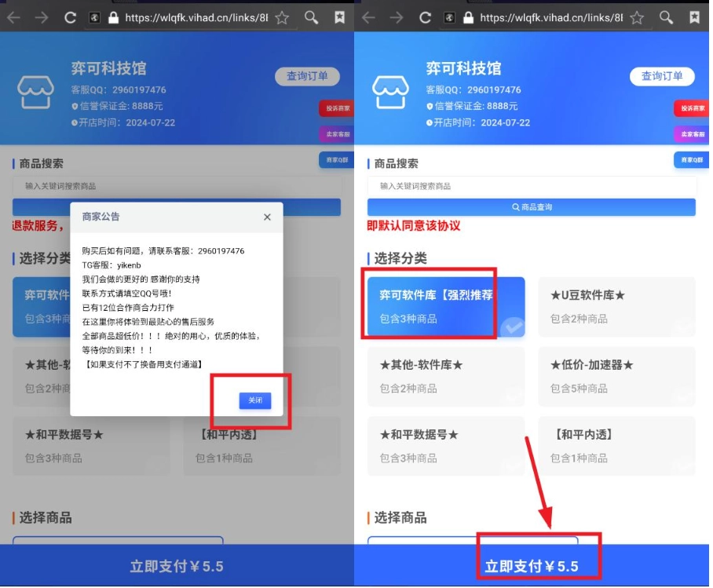The height and width of the screenshot is (588, 713).
Task: Click magnifier search icon in right browser bar
Action: 665,16
